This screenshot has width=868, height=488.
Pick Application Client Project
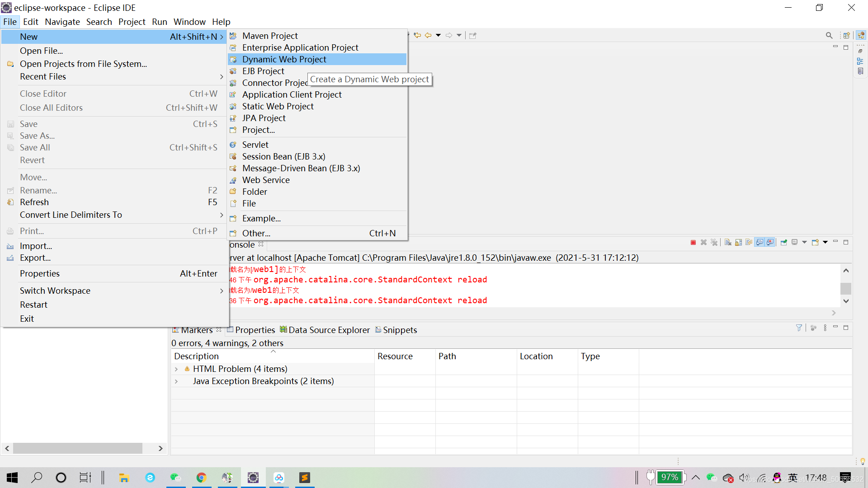point(317,94)
